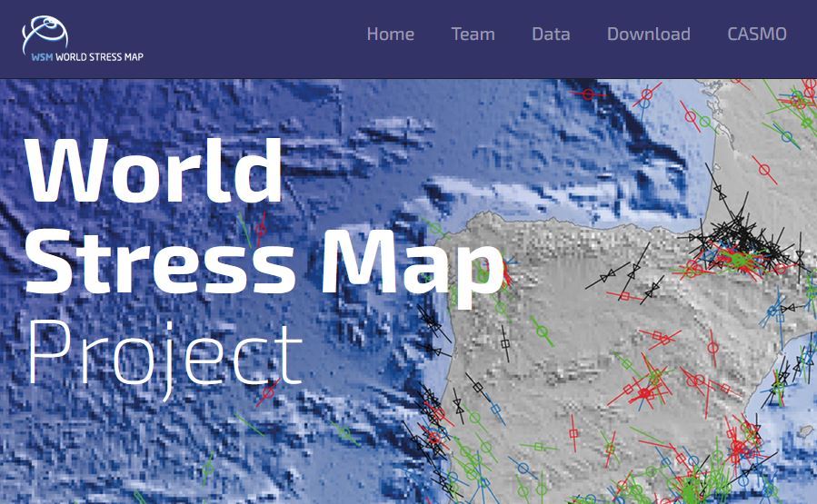Select the Download menu item

(x=649, y=35)
